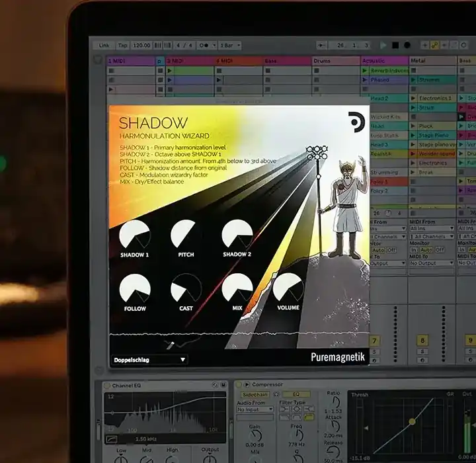Click the MIX knob in Shadow plugin

237,288
